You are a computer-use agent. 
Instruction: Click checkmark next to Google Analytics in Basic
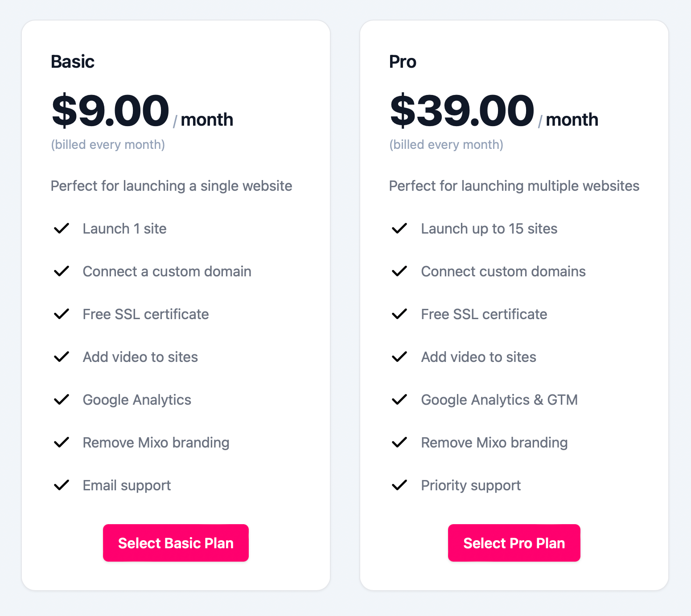click(62, 399)
